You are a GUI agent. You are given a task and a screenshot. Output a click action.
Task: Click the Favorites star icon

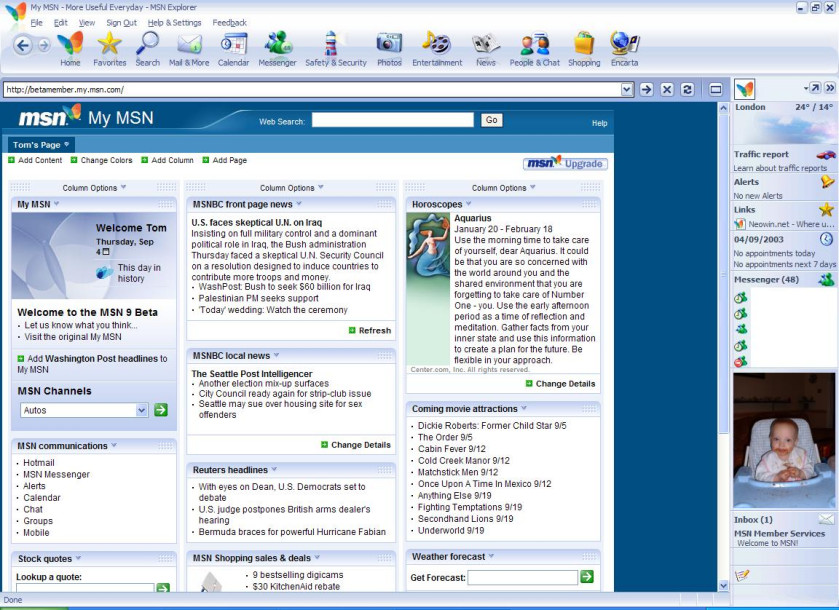pos(110,45)
